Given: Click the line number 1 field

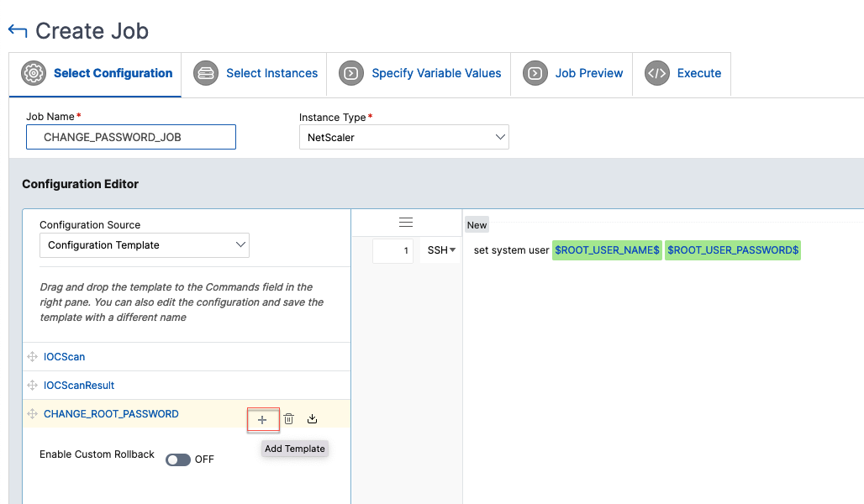Looking at the screenshot, I should point(392,250).
